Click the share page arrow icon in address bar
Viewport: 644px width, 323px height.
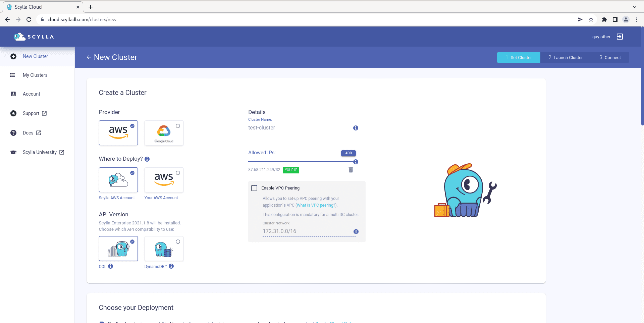[x=580, y=19]
